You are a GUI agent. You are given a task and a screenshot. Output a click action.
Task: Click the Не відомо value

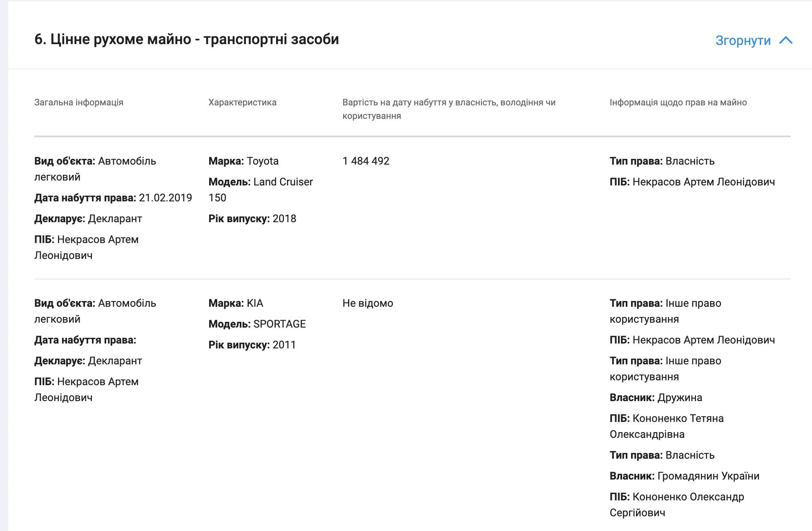(368, 303)
